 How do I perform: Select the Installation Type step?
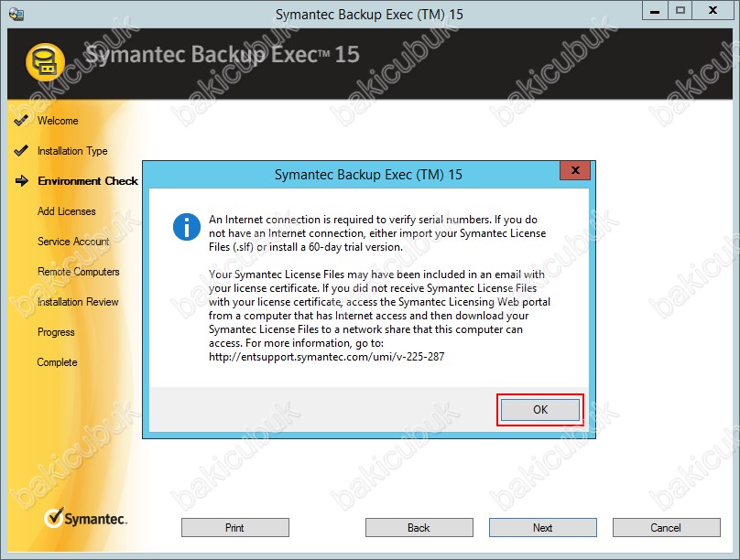pyautogui.click(x=72, y=151)
